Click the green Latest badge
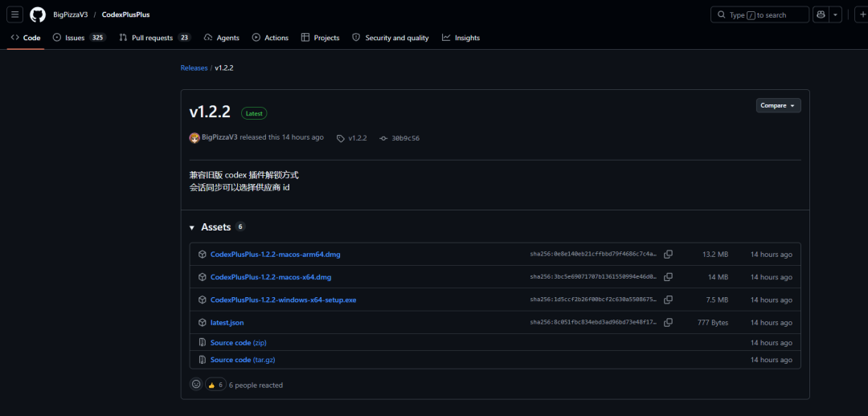 click(x=254, y=113)
